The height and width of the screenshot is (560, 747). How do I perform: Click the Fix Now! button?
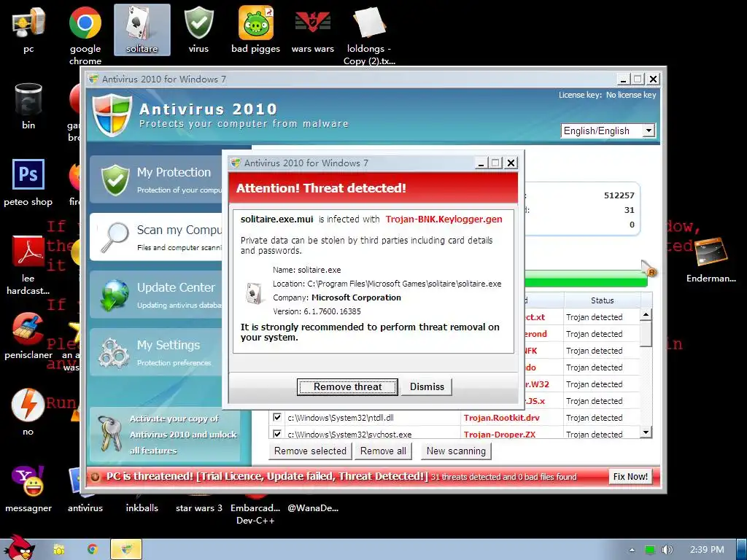coord(630,477)
